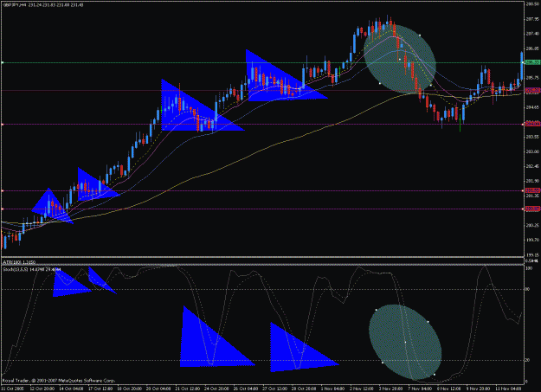
Task: Click the 204.65 price scale label
Action: tap(532, 107)
